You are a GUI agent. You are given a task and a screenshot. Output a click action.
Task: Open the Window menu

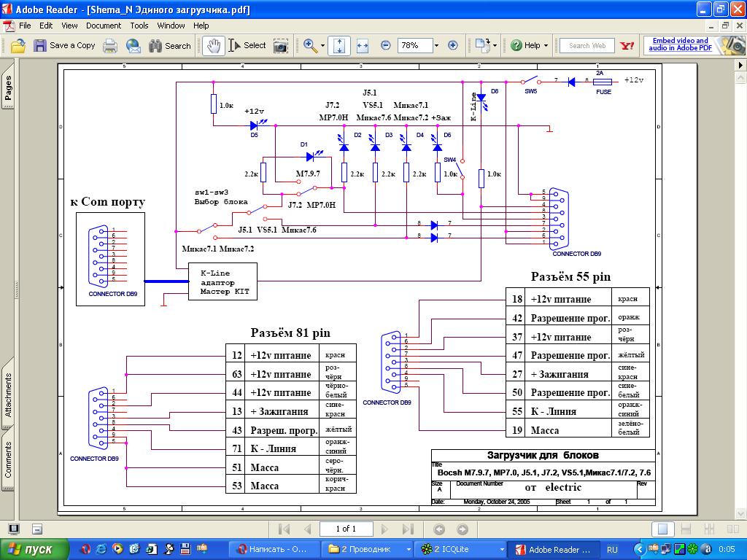(171, 26)
